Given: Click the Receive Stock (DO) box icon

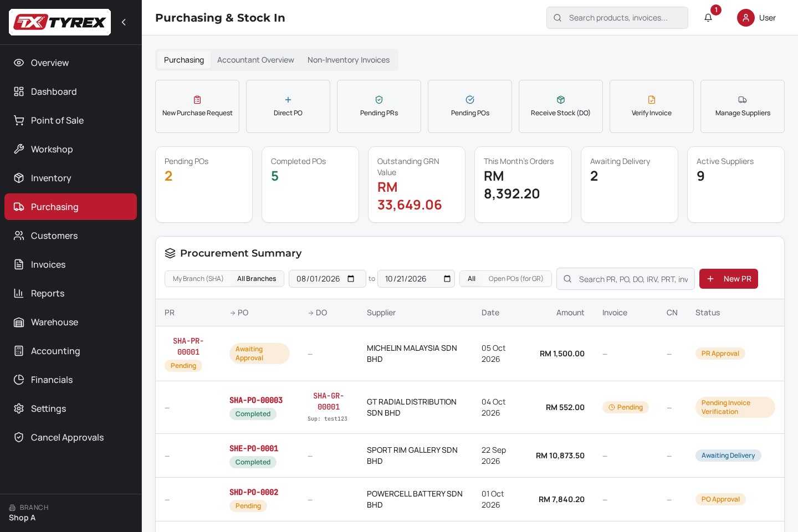Looking at the screenshot, I should coord(561,100).
